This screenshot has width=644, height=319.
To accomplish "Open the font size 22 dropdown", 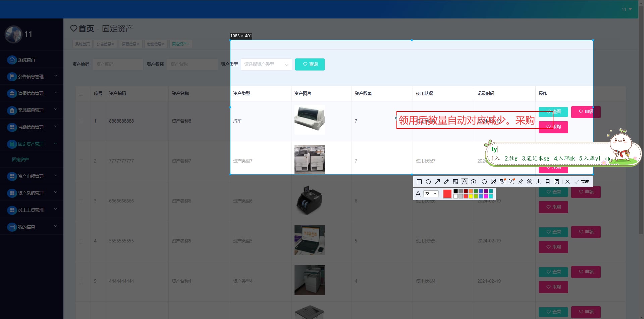I will (431, 194).
